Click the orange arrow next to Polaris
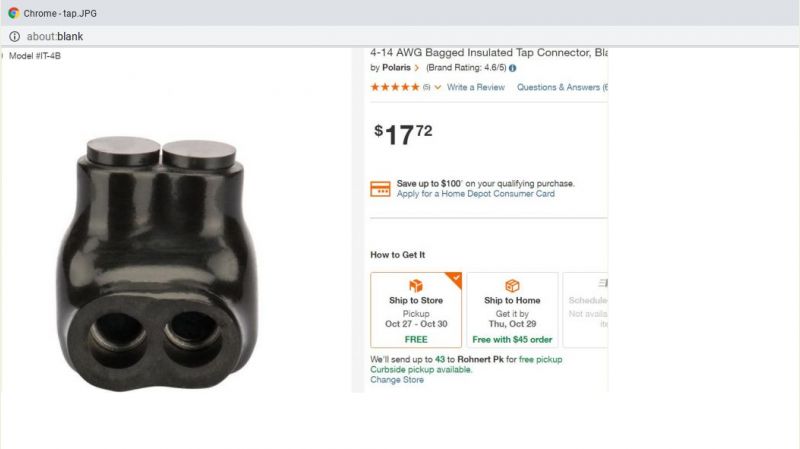Image resolution: width=800 pixels, height=449 pixels. tap(417, 68)
